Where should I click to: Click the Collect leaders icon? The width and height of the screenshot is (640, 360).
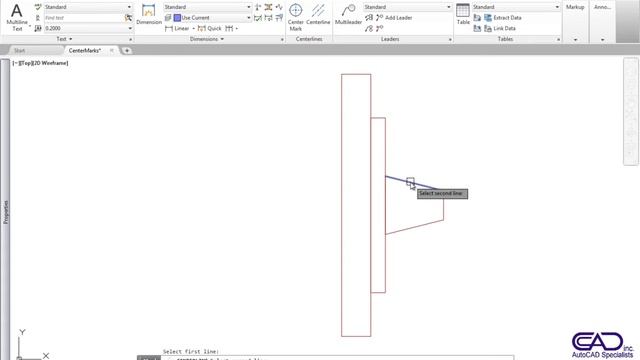click(x=369, y=28)
